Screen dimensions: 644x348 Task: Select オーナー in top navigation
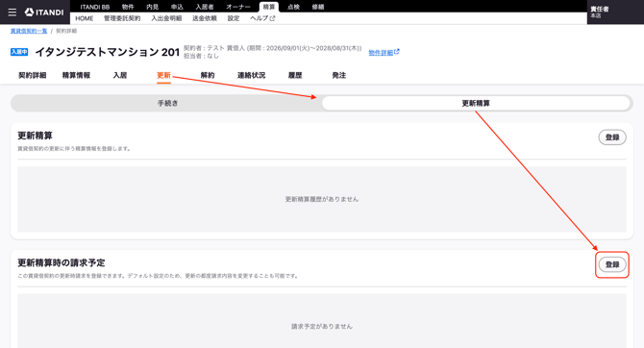238,7
